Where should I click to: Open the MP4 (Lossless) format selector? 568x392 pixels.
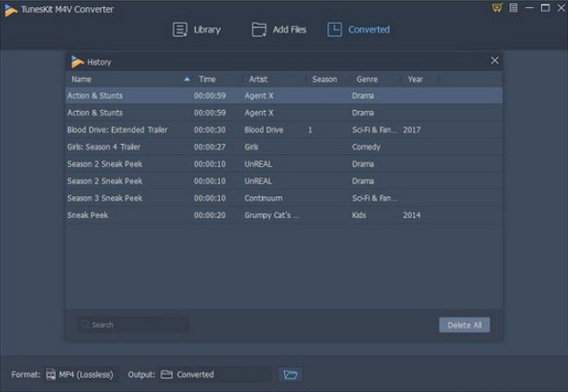tap(81, 374)
